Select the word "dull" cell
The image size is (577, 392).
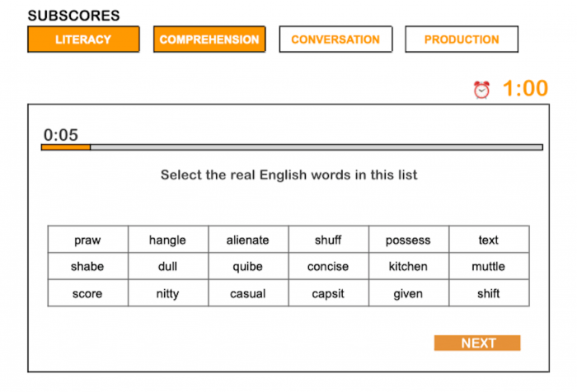pyautogui.click(x=167, y=267)
